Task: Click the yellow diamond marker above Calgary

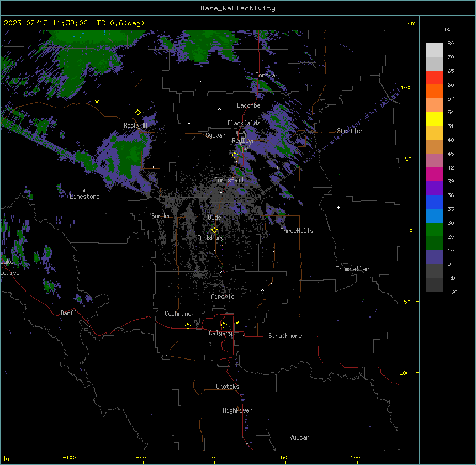Action: coord(224,325)
